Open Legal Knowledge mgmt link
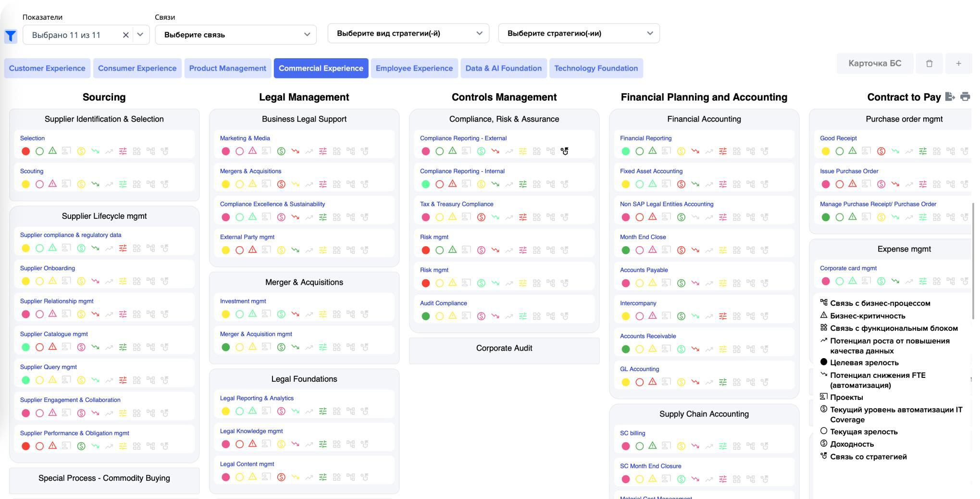This screenshot has height=499, width=980. (x=251, y=431)
